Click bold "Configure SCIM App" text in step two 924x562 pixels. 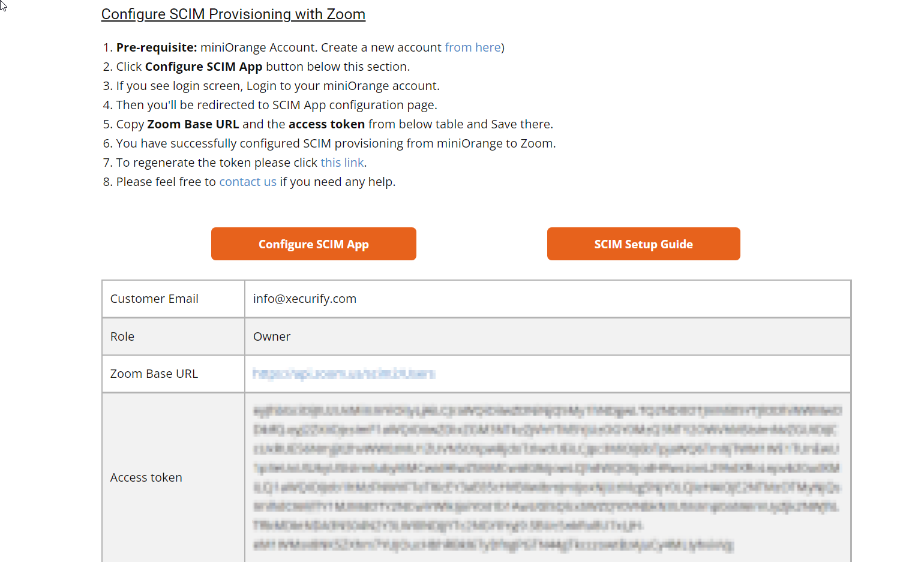[203, 67]
